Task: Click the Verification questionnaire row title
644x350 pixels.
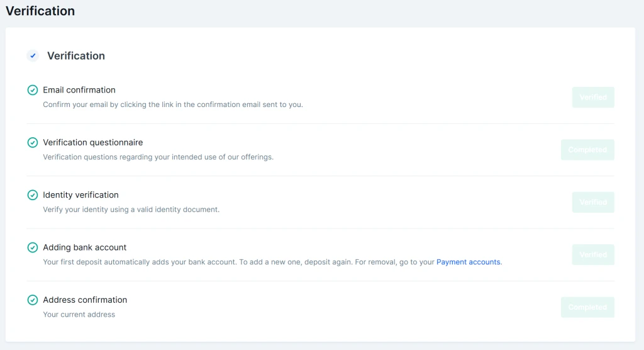Action: pyautogui.click(x=92, y=142)
